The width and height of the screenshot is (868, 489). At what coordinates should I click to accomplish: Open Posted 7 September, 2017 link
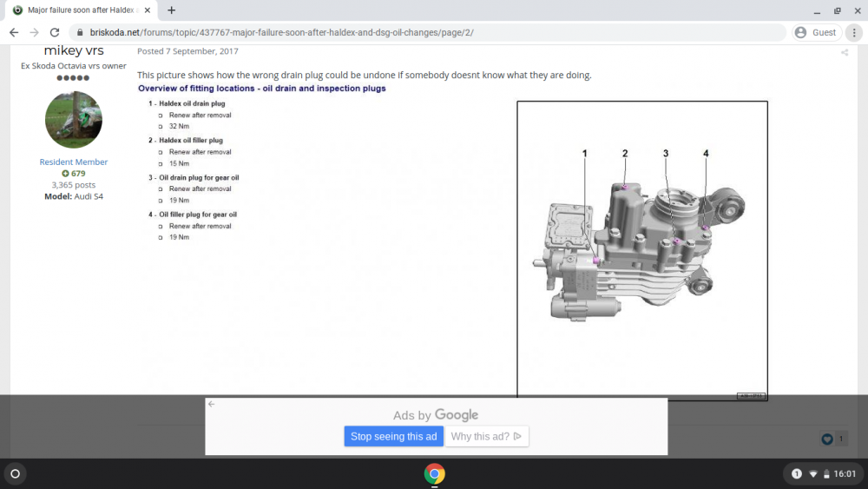[187, 51]
